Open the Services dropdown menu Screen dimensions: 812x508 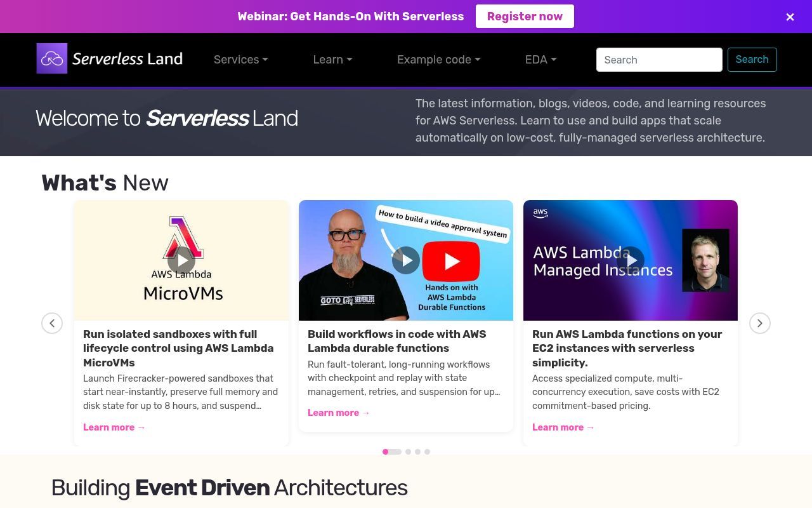[241, 60]
